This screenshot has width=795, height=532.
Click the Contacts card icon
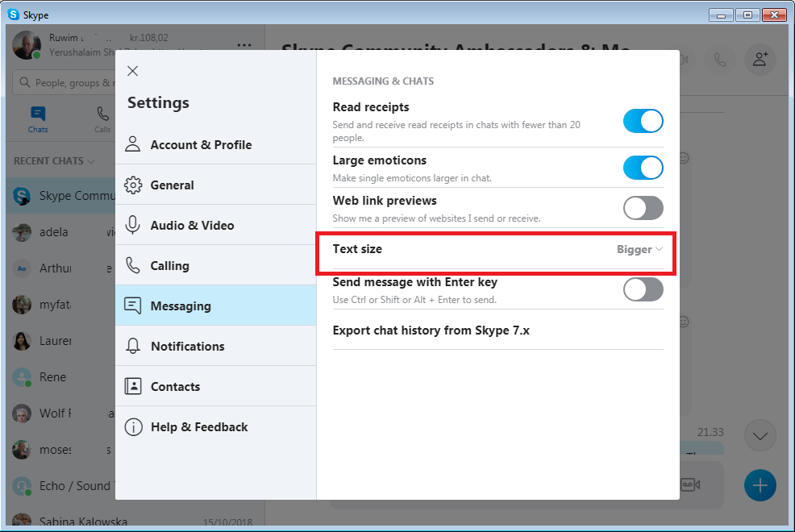tap(133, 386)
